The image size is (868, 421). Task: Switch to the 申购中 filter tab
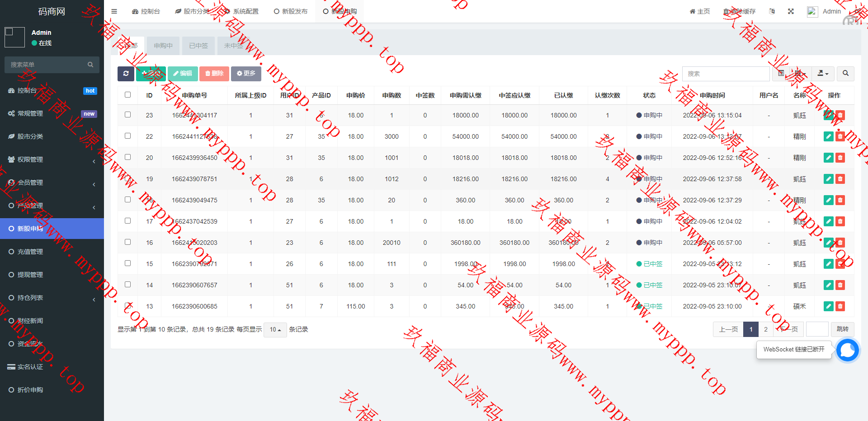163,46
